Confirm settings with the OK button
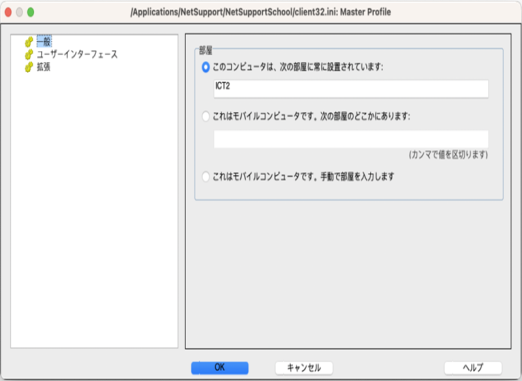The width and height of the screenshot is (522, 381). click(220, 368)
